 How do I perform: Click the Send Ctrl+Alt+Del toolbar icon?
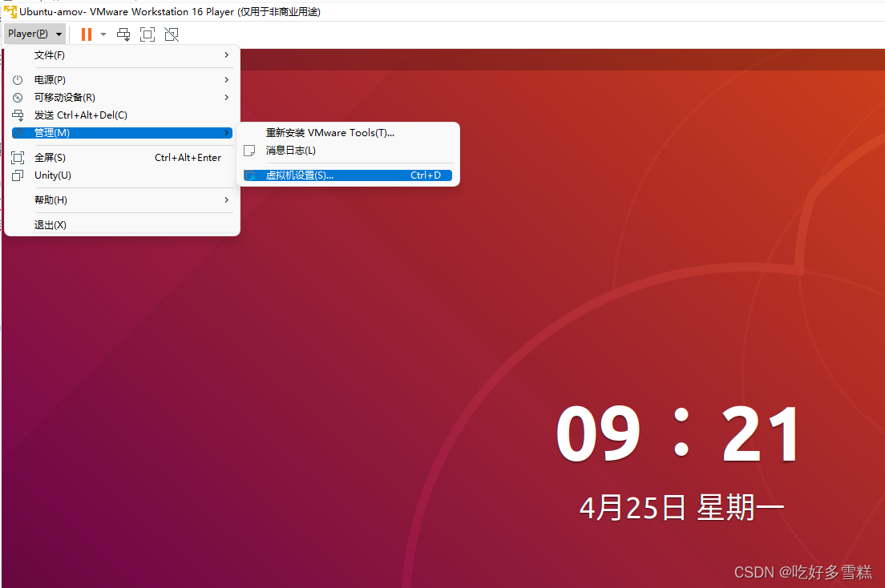[x=123, y=34]
